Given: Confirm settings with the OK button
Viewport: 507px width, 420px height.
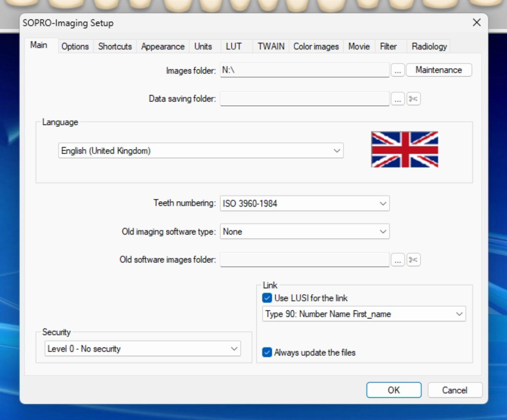Looking at the screenshot, I should tap(394, 390).
